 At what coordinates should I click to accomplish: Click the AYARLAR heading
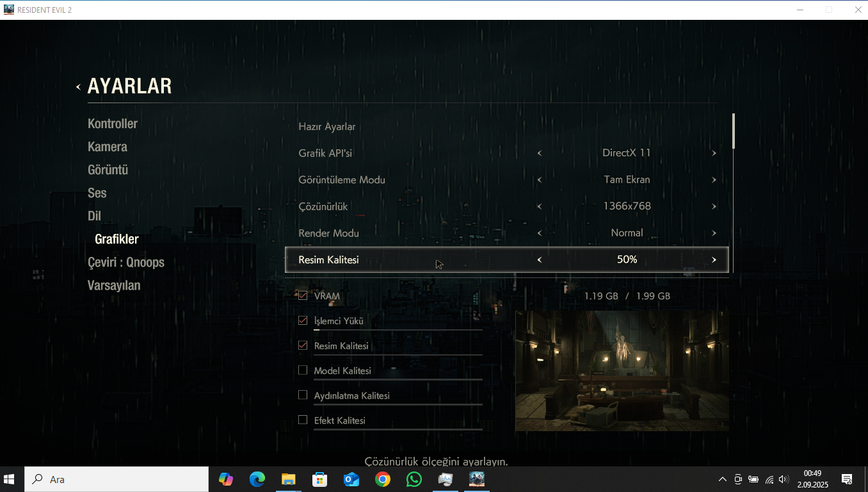[130, 86]
